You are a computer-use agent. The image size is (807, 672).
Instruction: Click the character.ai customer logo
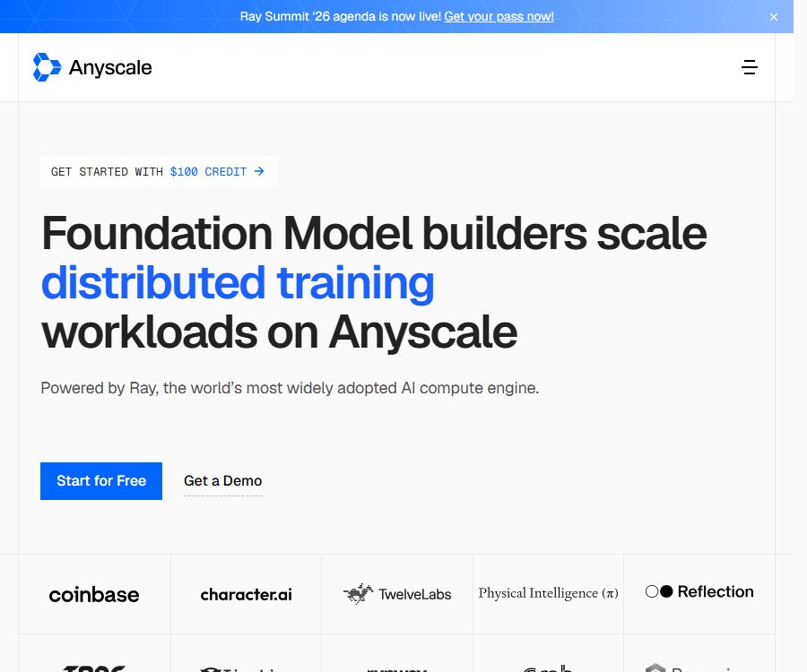click(x=246, y=594)
